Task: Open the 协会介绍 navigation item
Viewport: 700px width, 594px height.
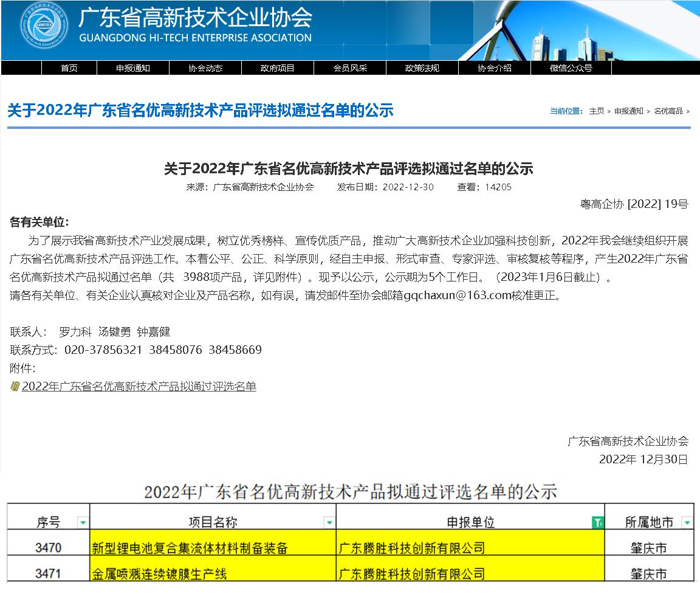Action: click(494, 68)
